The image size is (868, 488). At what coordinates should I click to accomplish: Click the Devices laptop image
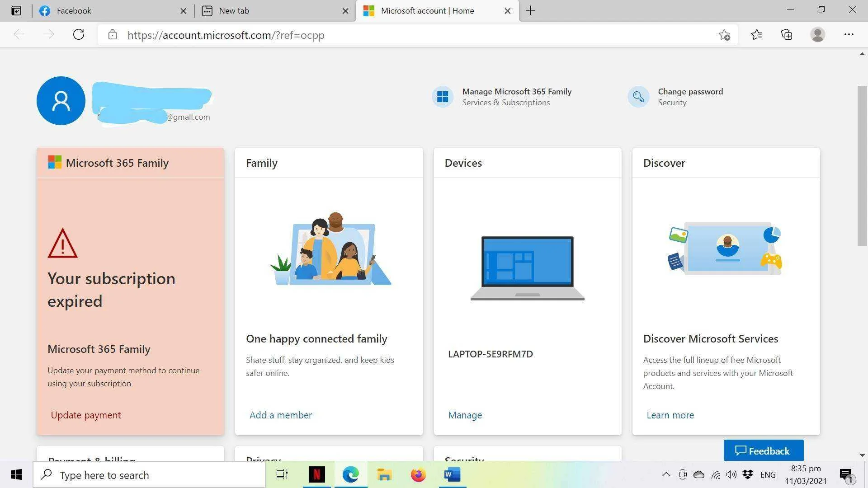click(528, 268)
